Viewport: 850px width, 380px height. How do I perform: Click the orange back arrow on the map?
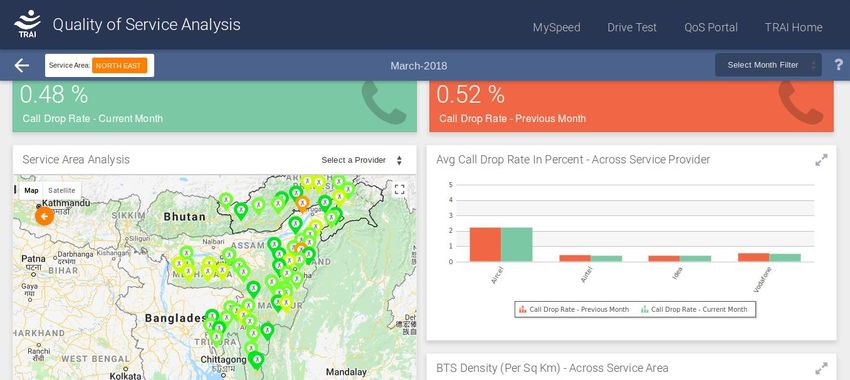44,217
